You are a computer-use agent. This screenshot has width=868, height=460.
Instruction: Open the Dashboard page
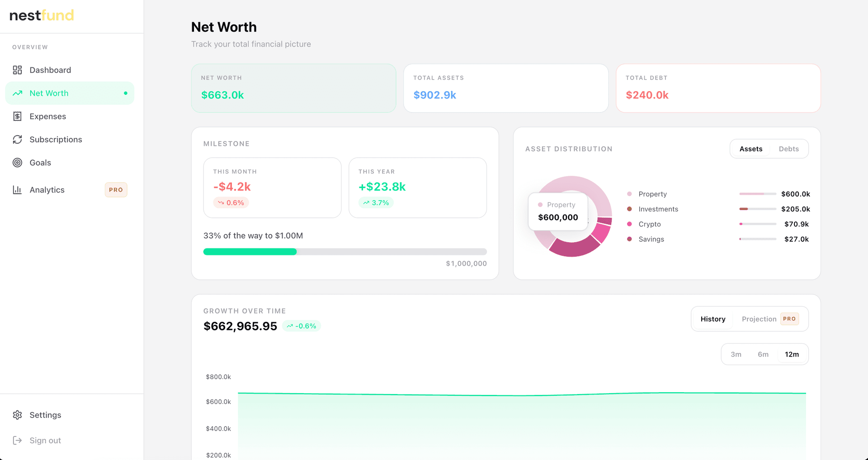(x=70, y=70)
